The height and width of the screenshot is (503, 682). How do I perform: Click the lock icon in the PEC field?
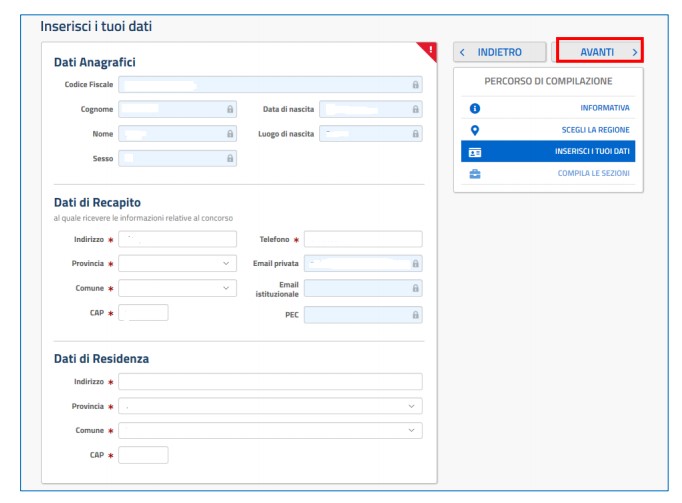[416, 314]
